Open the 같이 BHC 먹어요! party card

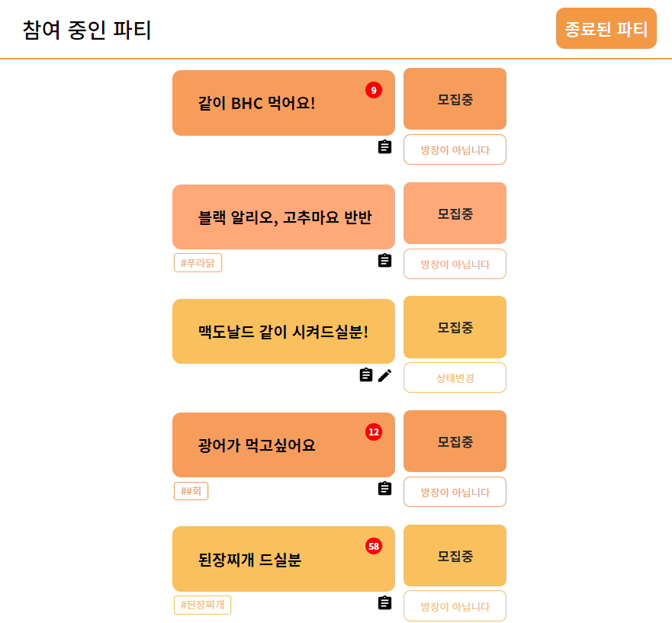coord(283,103)
